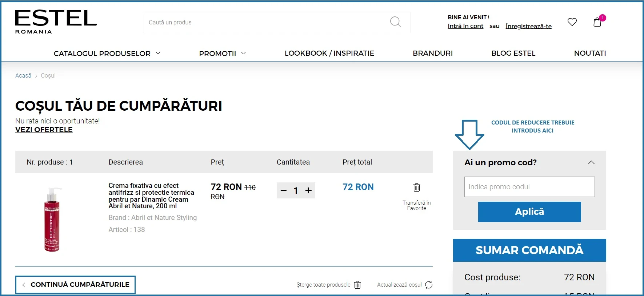Image resolution: width=644 pixels, height=296 pixels.
Task: Click the search magnifier icon
Action: pos(395,22)
